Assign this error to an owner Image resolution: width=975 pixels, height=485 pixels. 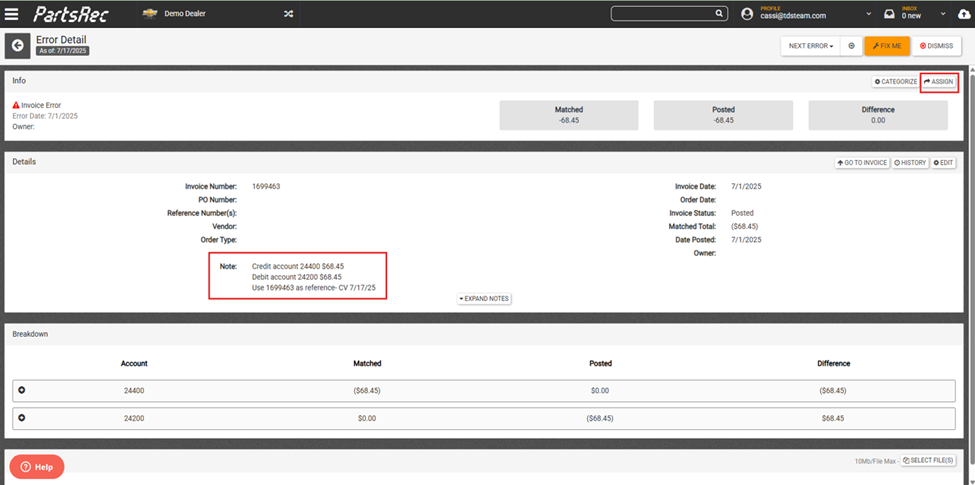938,81
